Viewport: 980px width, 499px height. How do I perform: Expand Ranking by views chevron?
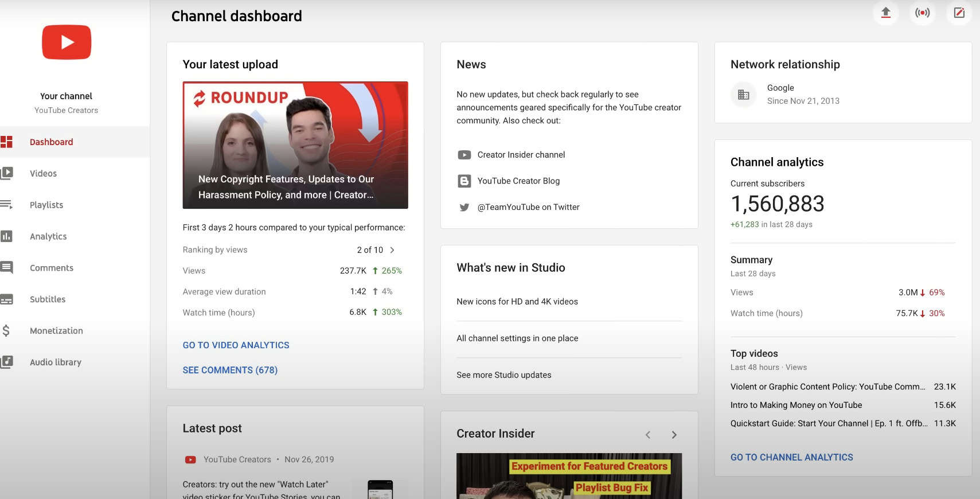point(392,250)
